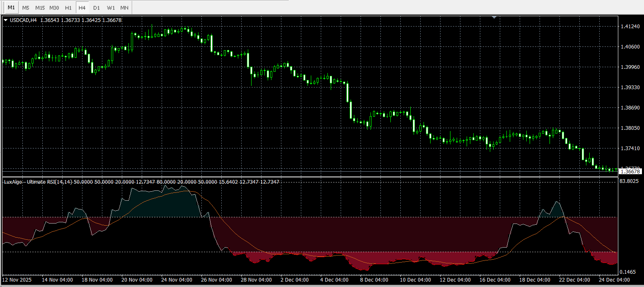Click the 83.8025 indicator scale value
The width and height of the screenshot is (644, 287).
(629, 181)
